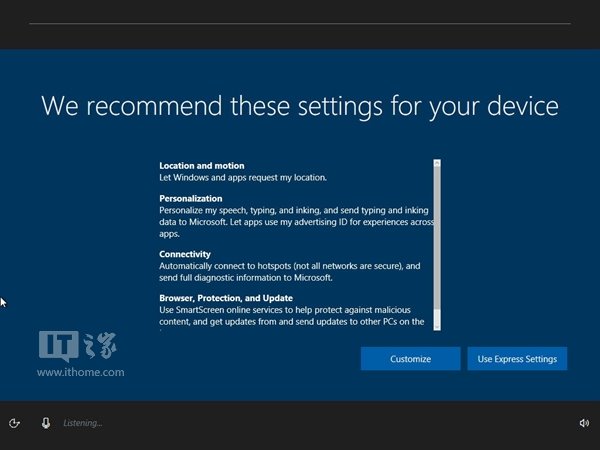Click 'Personalize my speech, typing' description
The height and width of the screenshot is (450, 600).
pos(297,222)
